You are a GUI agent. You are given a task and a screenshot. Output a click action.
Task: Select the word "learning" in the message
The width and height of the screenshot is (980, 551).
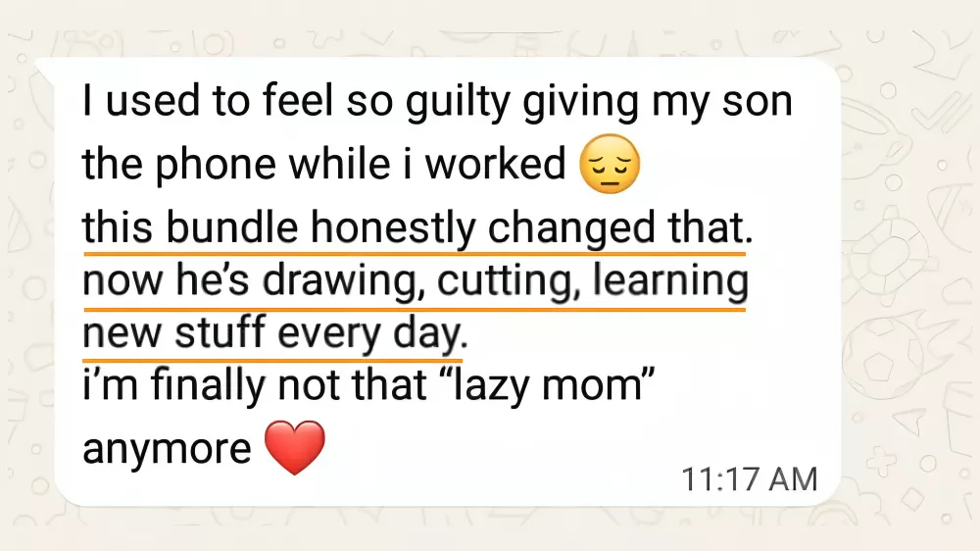(672, 281)
